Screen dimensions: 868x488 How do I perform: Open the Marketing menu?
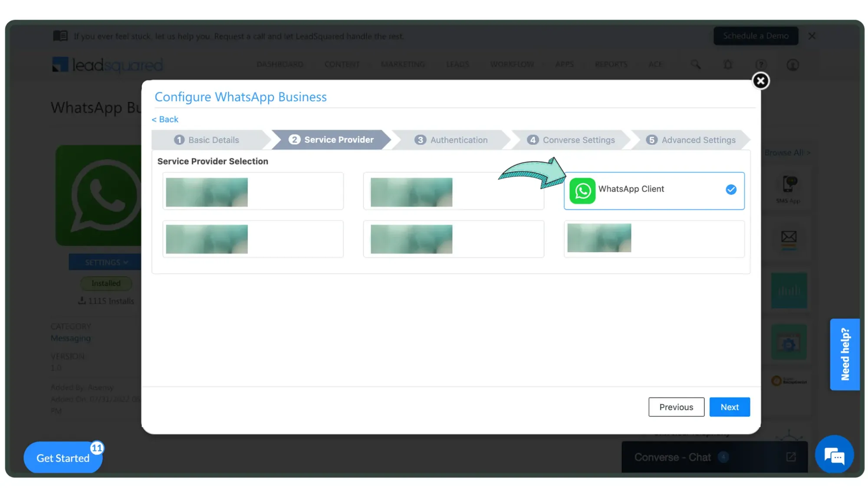point(403,65)
